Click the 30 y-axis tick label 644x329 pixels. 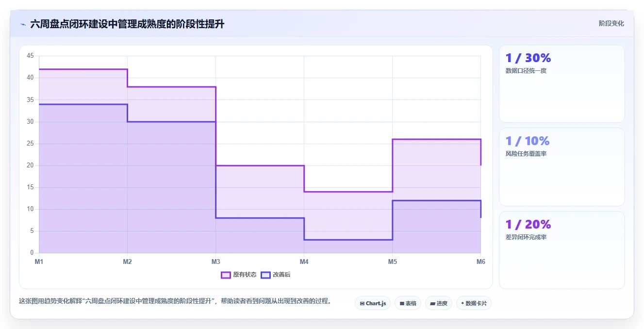(30, 121)
